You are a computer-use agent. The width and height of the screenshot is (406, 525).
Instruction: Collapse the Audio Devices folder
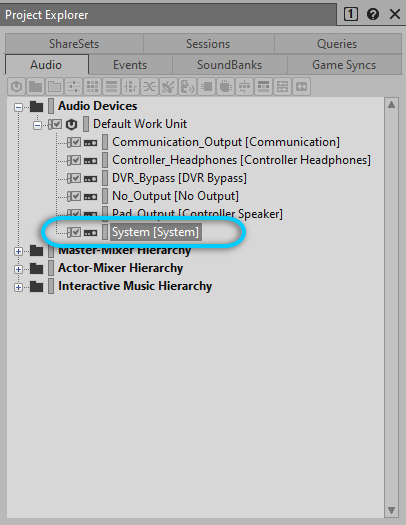19,107
